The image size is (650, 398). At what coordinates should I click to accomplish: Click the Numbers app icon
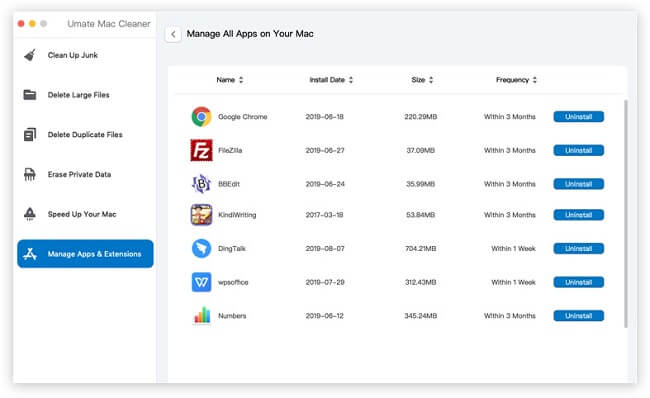[202, 315]
